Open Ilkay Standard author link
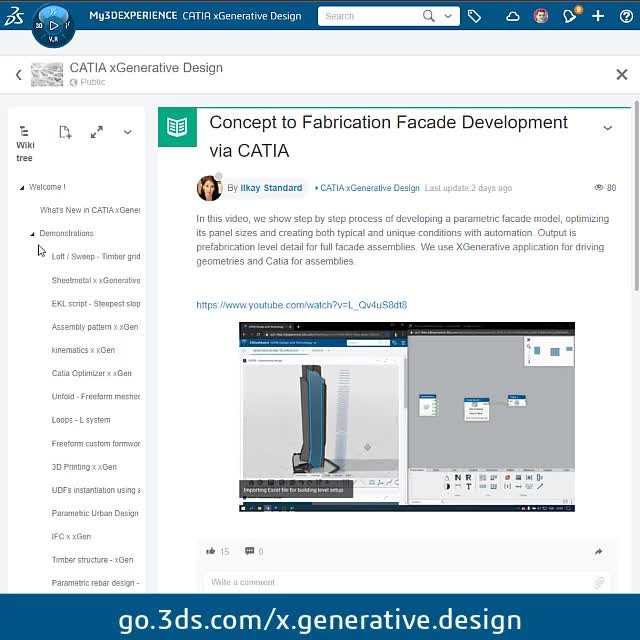640x640 pixels. click(x=271, y=188)
